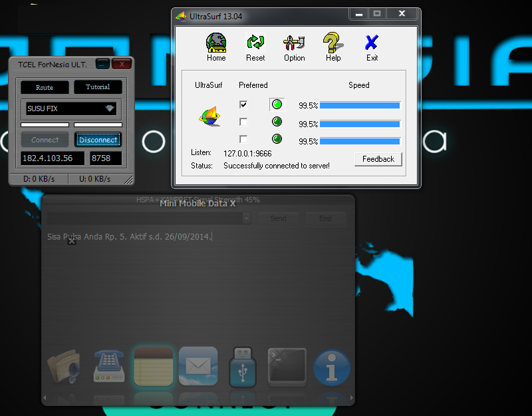Click the UltraSurf sailboat logo in the server panel
Image resolution: width=532 pixels, height=416 pixels.
[209, 116]
